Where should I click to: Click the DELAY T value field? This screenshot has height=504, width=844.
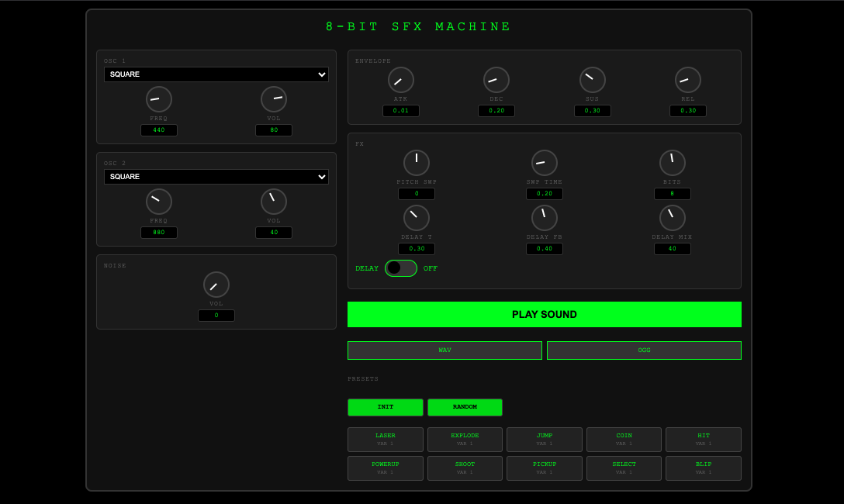coord(417,248)
